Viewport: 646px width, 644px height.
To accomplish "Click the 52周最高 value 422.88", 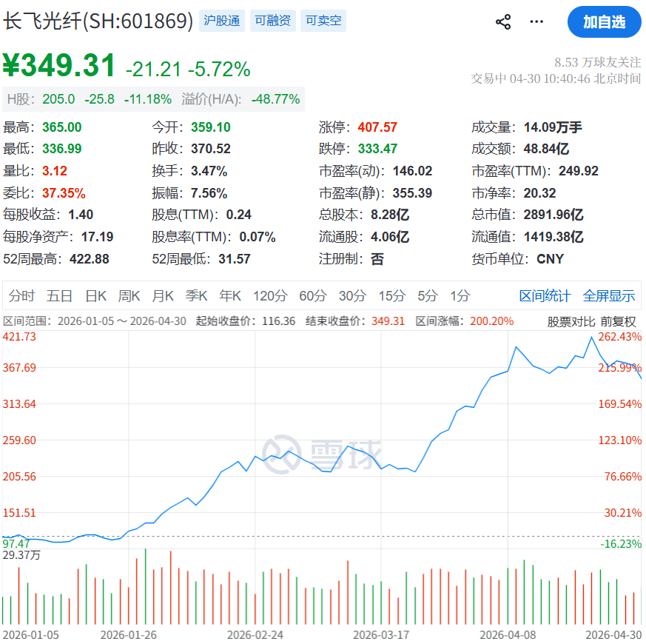I will pyautogui.click(x=90, y=259).
